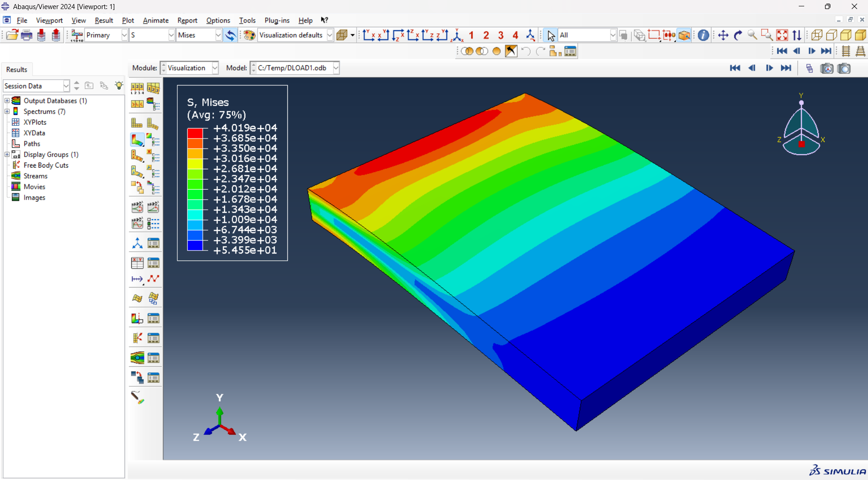Open the Plug-ins menu
The width and height of the screenshot is (868, 480).
pyautogui.click(x=277, y=20)
